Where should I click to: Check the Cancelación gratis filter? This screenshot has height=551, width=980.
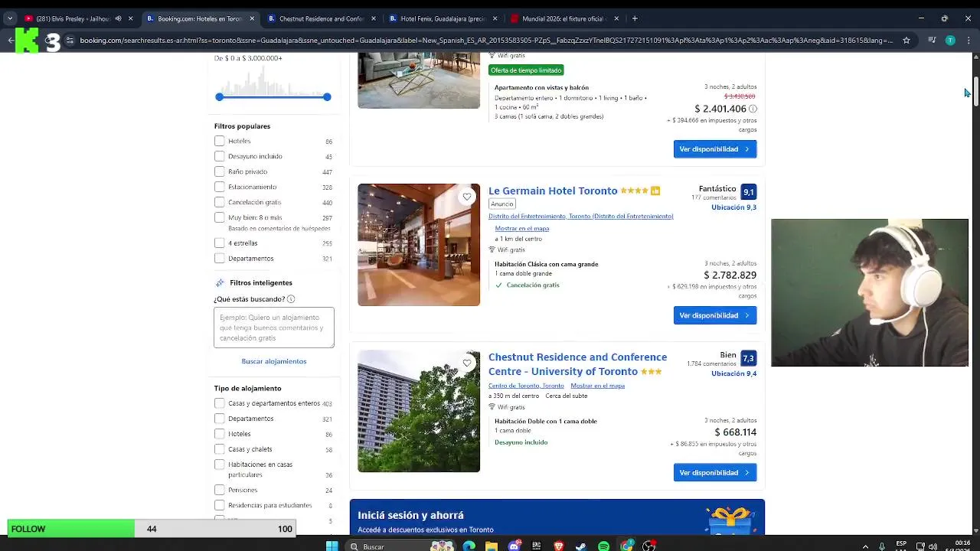tap(220, 202)
